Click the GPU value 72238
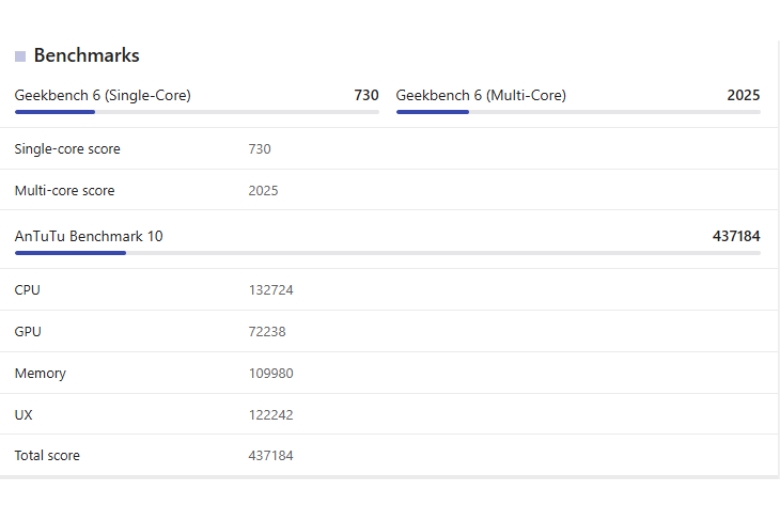 267,332
